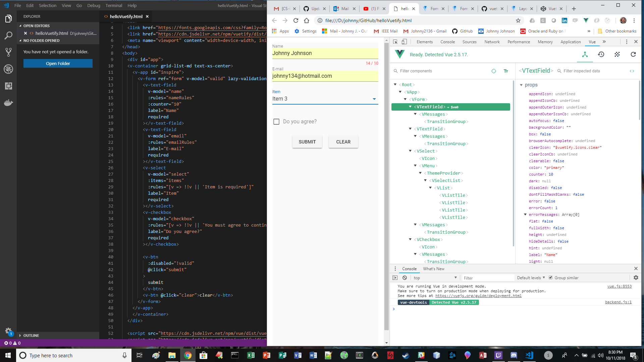Check the "Do you agree?" checkbox
The height and width of the screenshot is (362, 644).
[276, 122]
